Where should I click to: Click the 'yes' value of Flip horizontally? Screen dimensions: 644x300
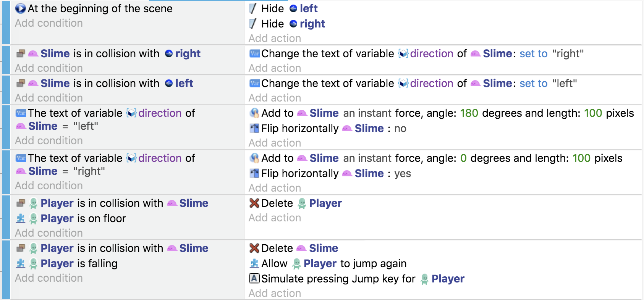pos(402,173)
